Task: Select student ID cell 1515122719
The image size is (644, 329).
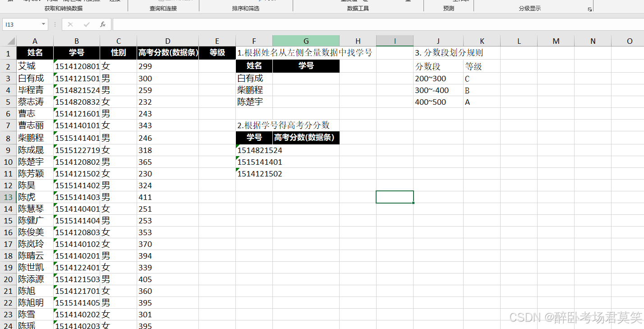Action: [x=77, y=150]
